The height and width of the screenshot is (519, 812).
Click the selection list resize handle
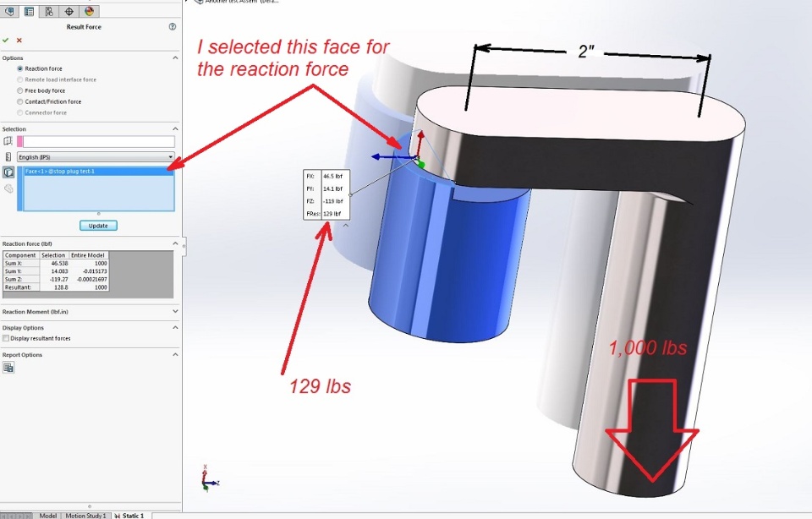pyautogui.click(x=98, y=214)
